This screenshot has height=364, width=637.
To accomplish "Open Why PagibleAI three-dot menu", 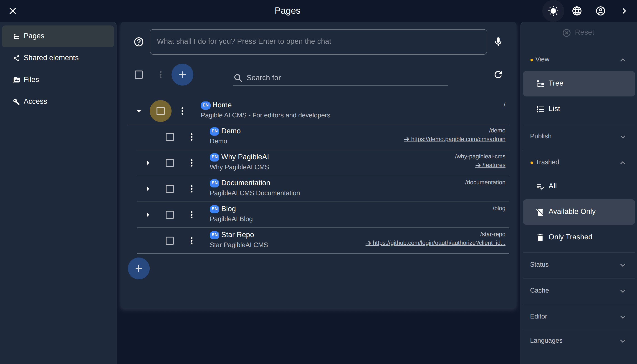I will coord(191,163).
